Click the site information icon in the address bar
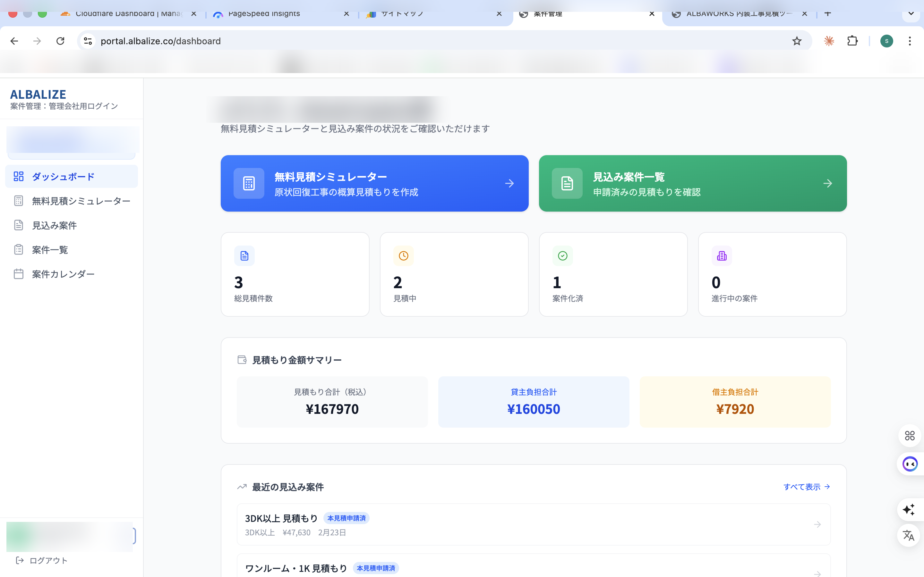The width and height of the screenshot is (924, 577). (88, 41)
